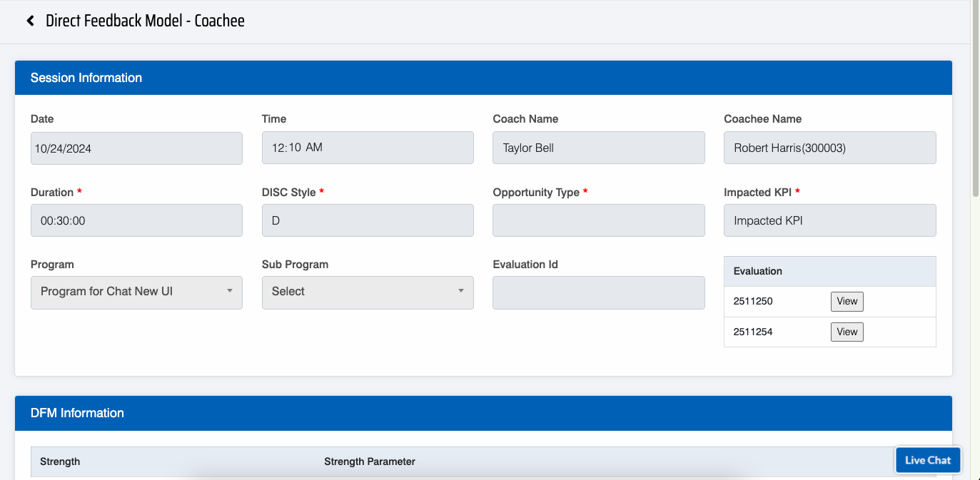Click the Time field
The height and width of the screenshot is (480, 980).
coord(367,148)
